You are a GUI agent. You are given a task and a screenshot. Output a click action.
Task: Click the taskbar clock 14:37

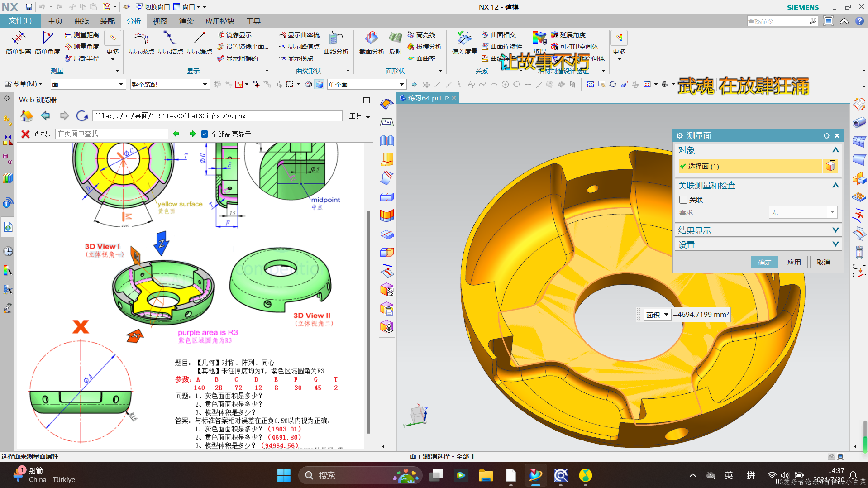[x=836, y=471]
